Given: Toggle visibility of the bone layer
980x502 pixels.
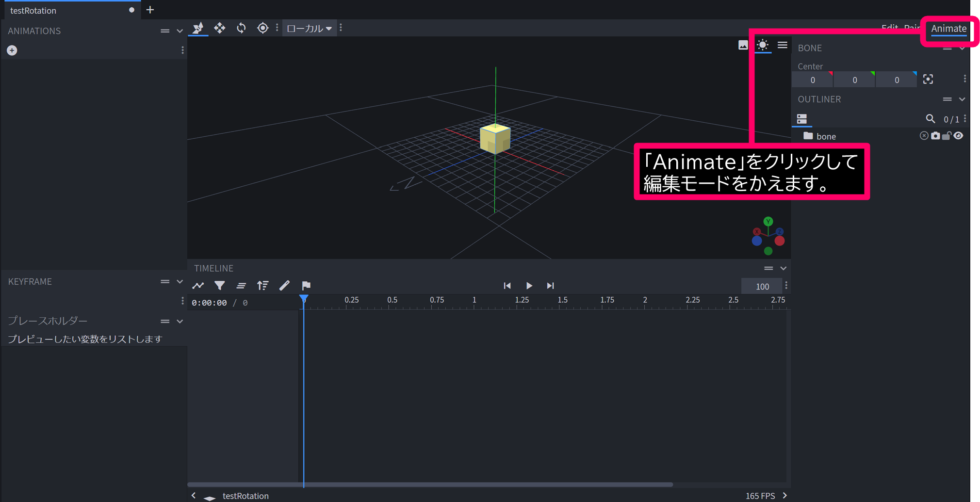Looking at the screenshot, I should [x=959, y=136].
